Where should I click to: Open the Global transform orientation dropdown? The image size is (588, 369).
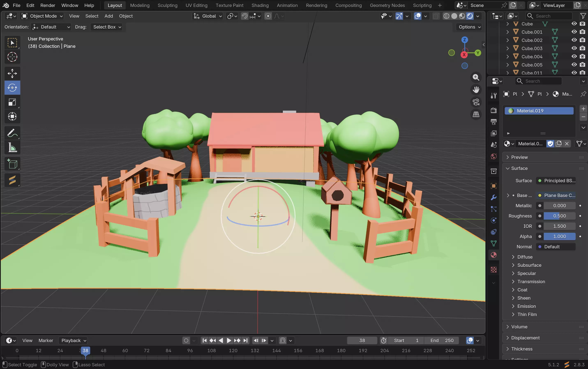click(x=208, y=16)
